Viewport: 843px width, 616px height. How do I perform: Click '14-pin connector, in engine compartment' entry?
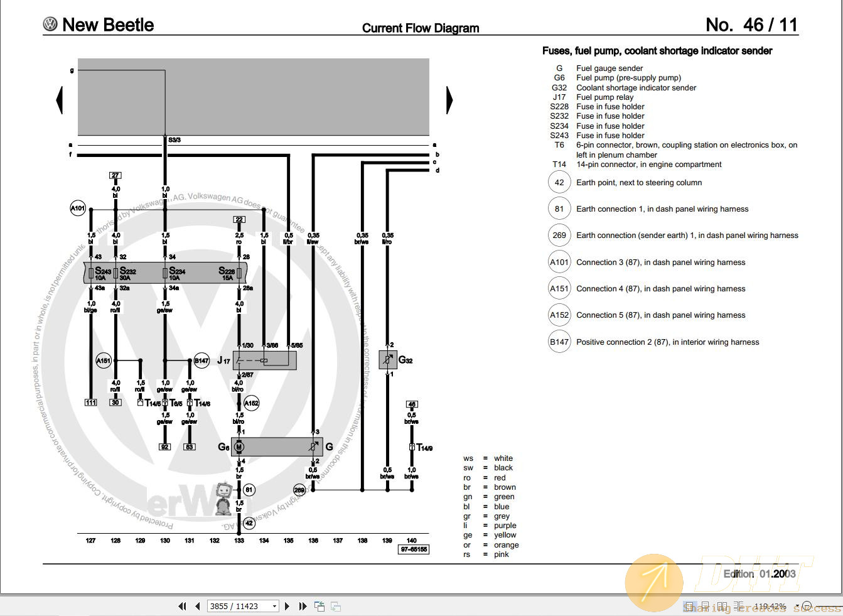[649, 165]
